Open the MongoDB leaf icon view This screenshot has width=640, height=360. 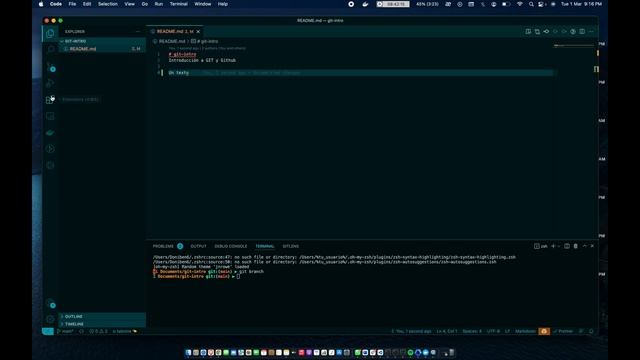point(50,133)
